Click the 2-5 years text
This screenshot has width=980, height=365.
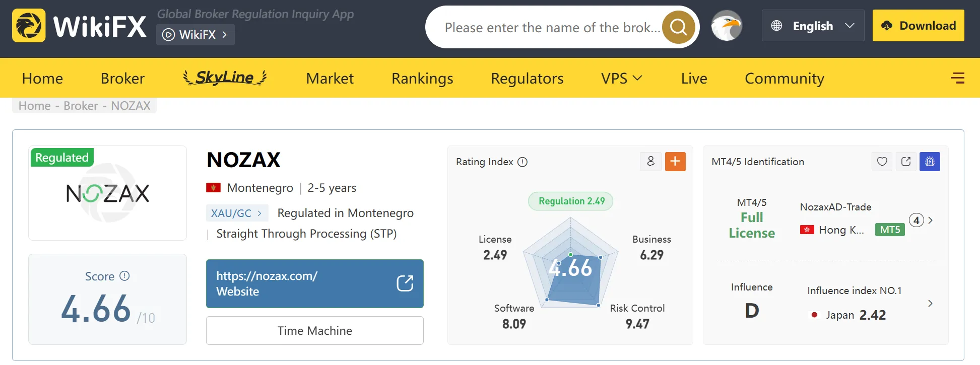click(x=332, y=188)
